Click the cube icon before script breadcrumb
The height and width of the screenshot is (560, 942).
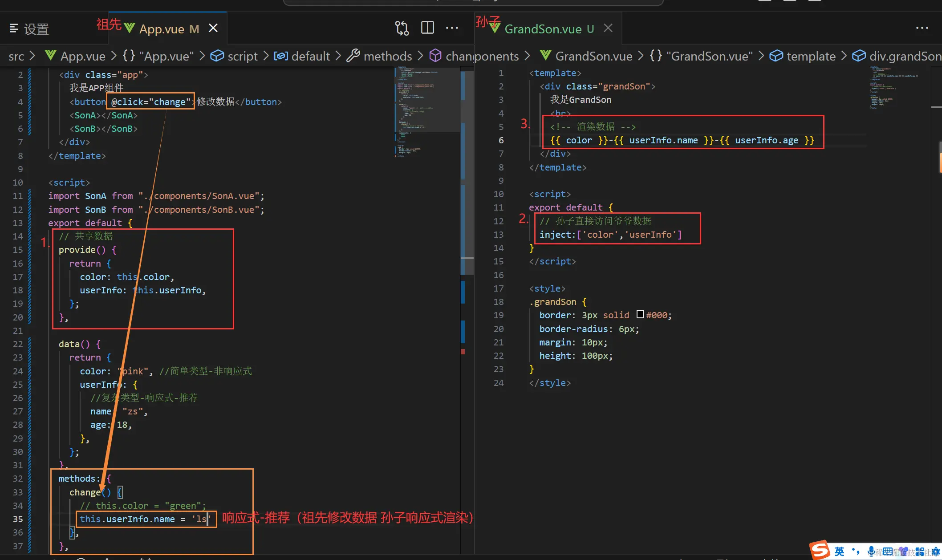[217, 56]
